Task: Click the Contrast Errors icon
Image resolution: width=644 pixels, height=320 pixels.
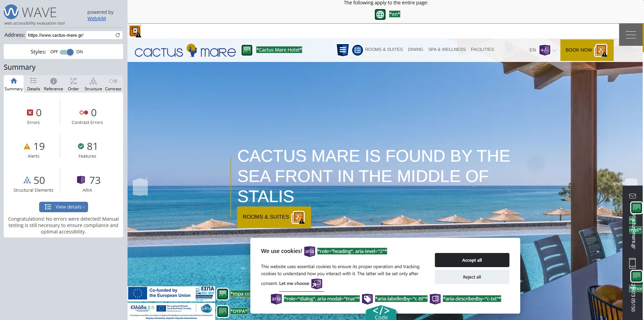Action: (84, 113)
